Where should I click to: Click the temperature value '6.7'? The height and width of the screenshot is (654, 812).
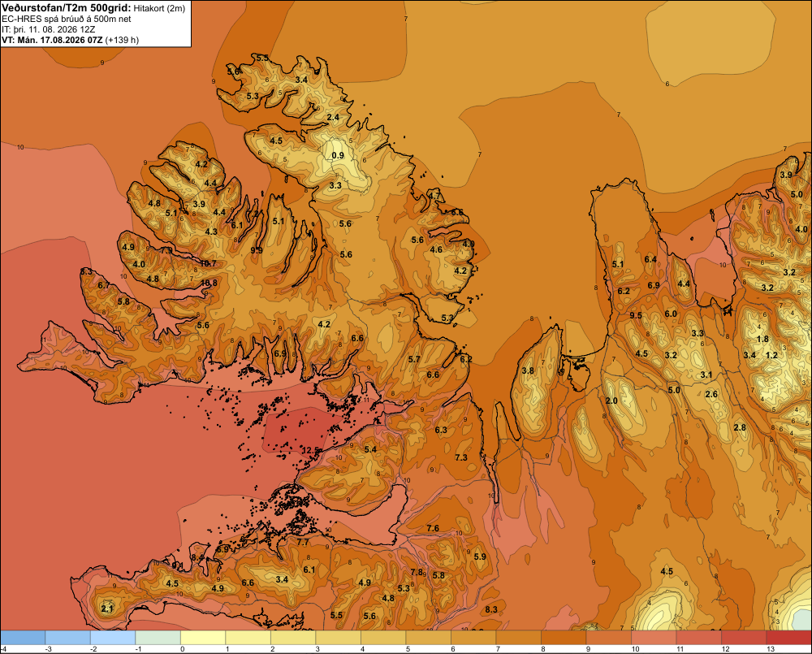[x=104, y=285]
